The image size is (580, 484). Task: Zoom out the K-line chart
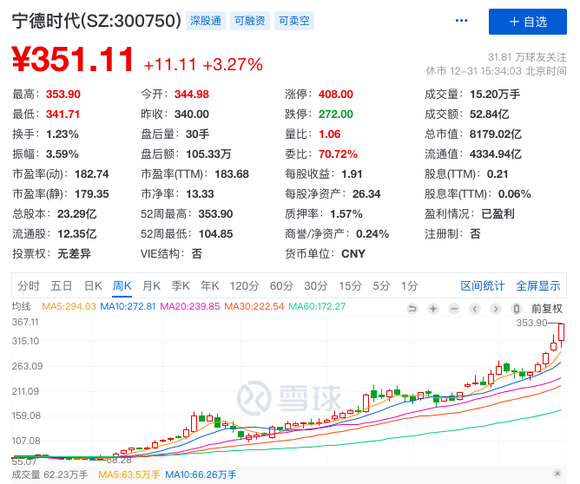tap(454, 308)
